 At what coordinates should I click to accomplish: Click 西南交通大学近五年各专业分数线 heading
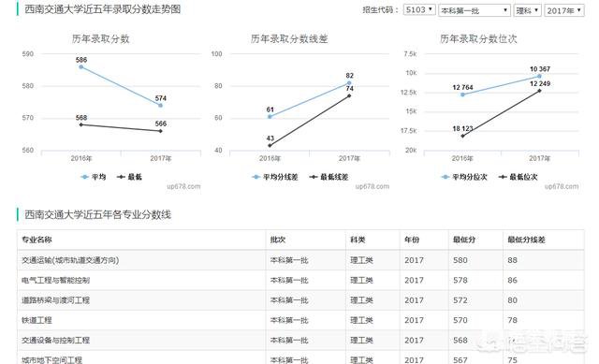pos(97,214)
